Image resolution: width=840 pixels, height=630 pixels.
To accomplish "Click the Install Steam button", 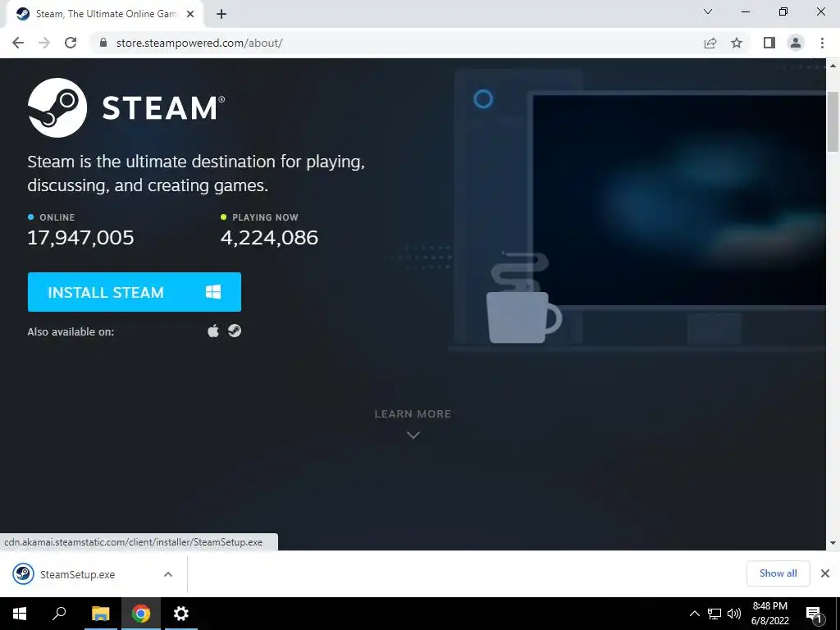I will pyautogui.click(x=135, y=292).
